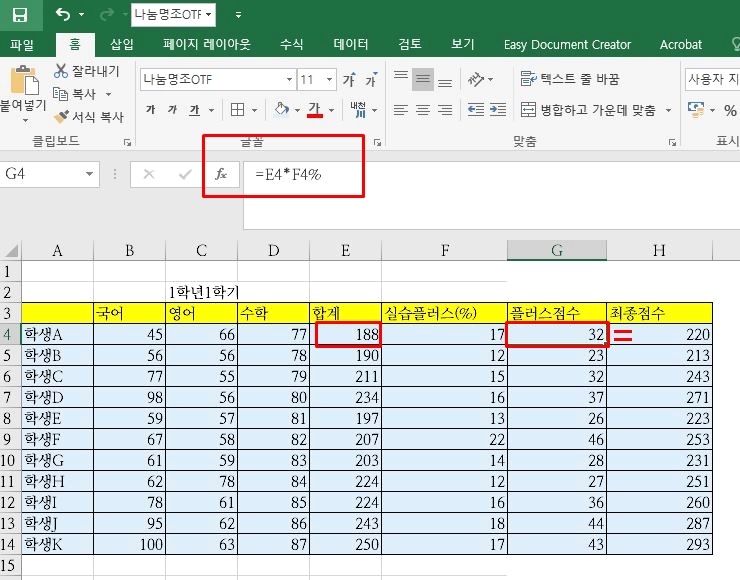Click the Insert Function fx icon
This screenshot has height=580, width=740.
221,174
